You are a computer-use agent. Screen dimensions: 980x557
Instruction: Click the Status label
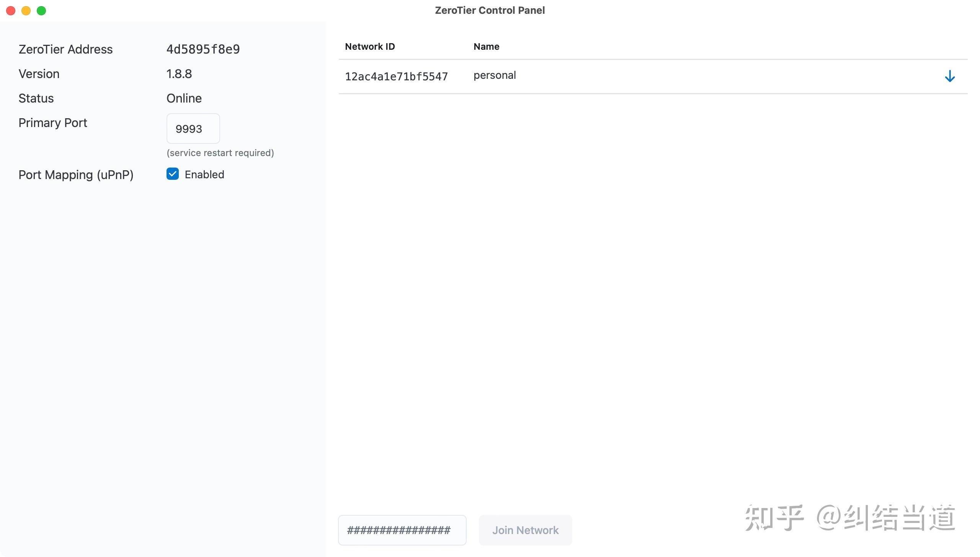(36, 98)
